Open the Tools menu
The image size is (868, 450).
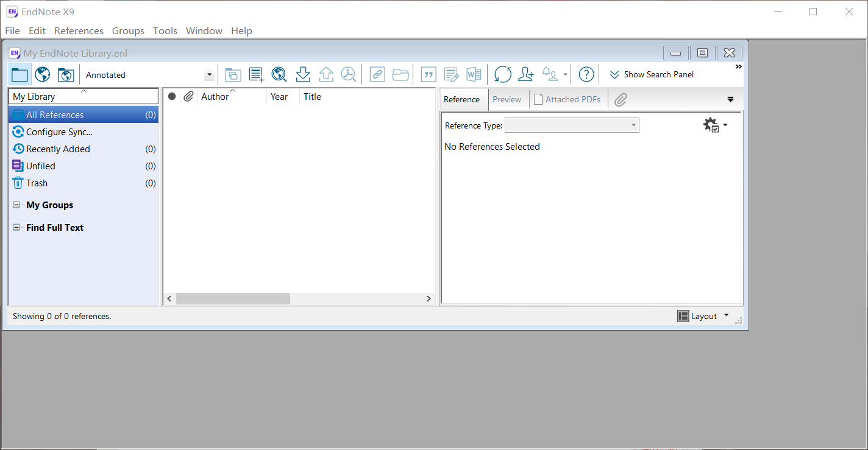pos(165,30)
